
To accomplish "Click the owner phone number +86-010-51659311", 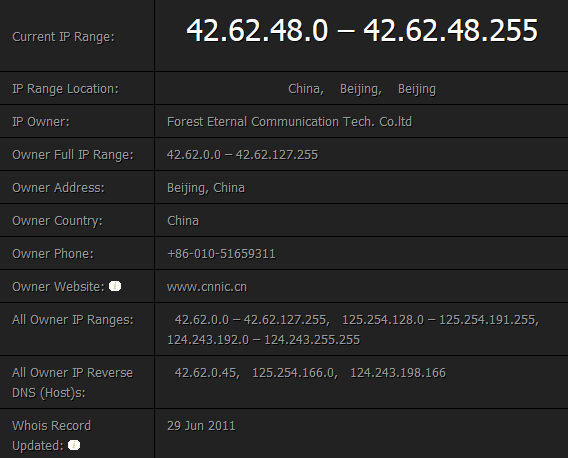I will tap(221, 254).
